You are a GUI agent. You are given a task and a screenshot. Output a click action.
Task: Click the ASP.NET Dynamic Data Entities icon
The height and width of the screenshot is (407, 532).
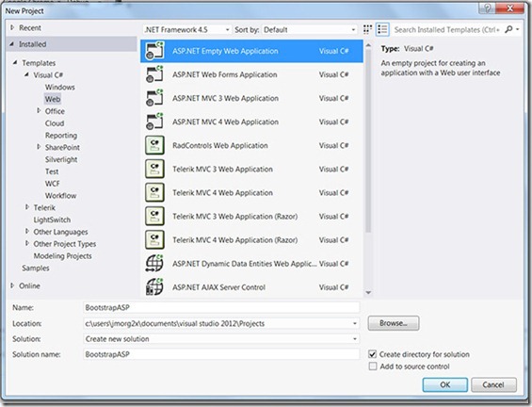click(x=154, y=264)
